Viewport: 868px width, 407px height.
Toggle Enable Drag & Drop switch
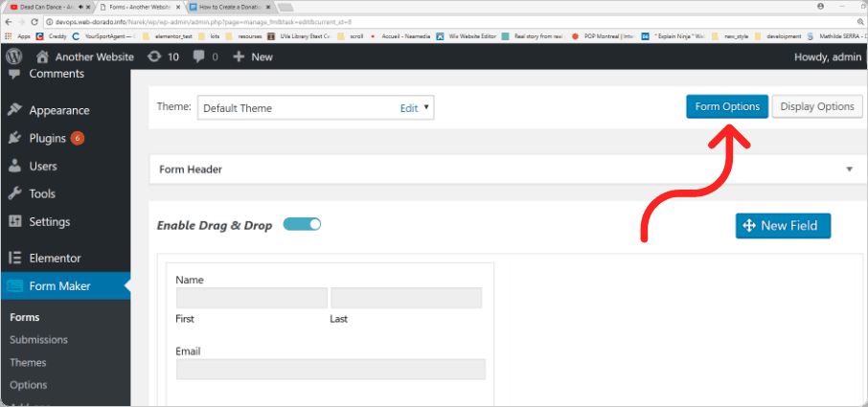(x=302, y=224)
